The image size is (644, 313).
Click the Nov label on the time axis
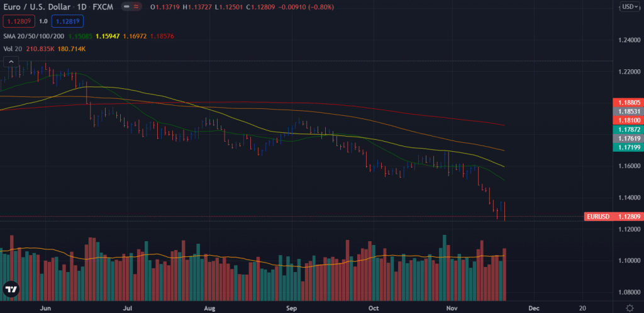pyautogui.click(x=452, y=308)
